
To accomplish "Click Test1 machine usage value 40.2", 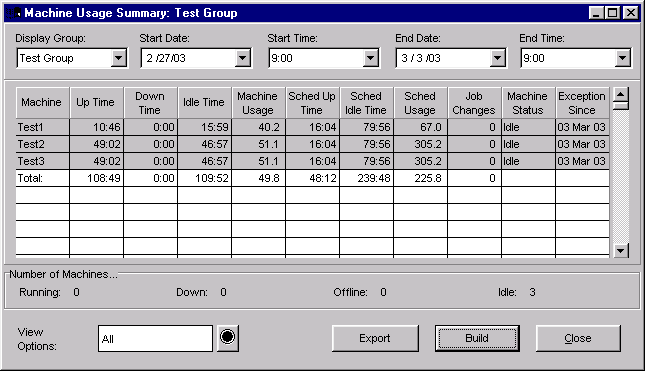I will (x=269, y=128).
